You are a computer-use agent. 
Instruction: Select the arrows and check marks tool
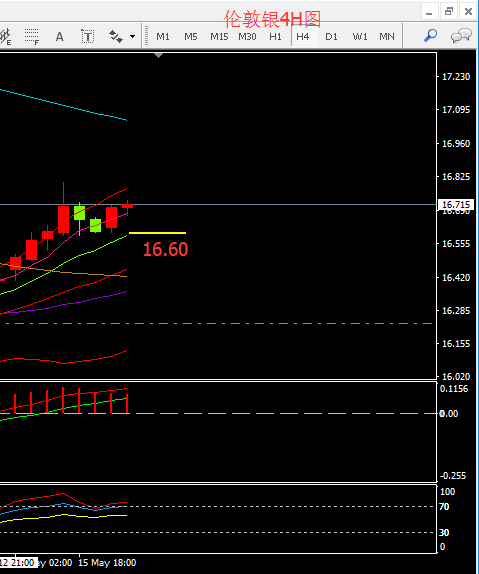point(116,37)
